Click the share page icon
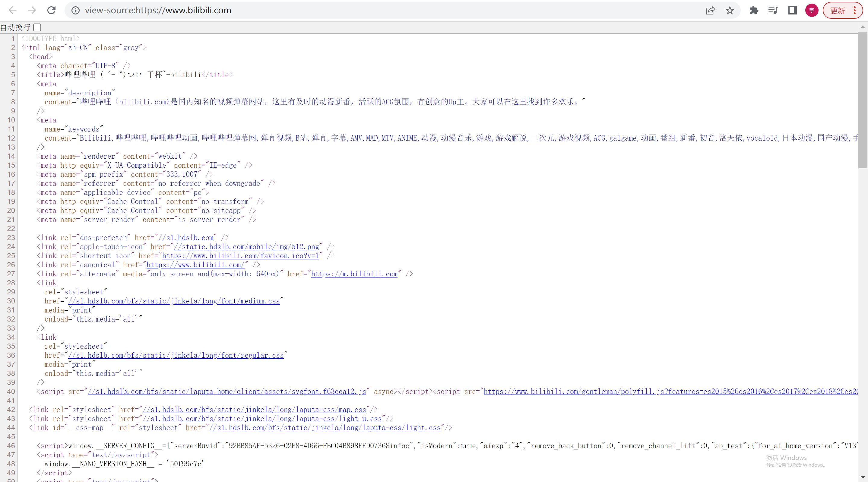 pyautogui.click(x=710, y=11)
